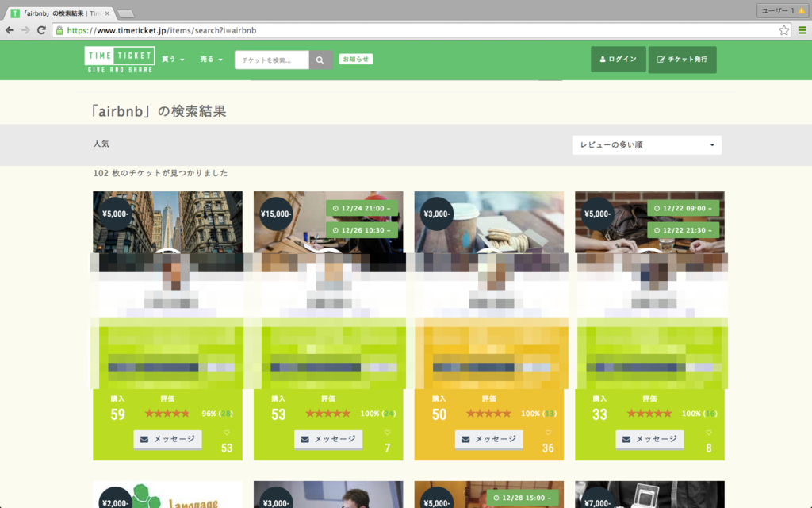The width and height of the screenshot is (812, 508).
Task: Click star rating showing 100% (24)
Action: pyautogui.click(x=327, y=413)
